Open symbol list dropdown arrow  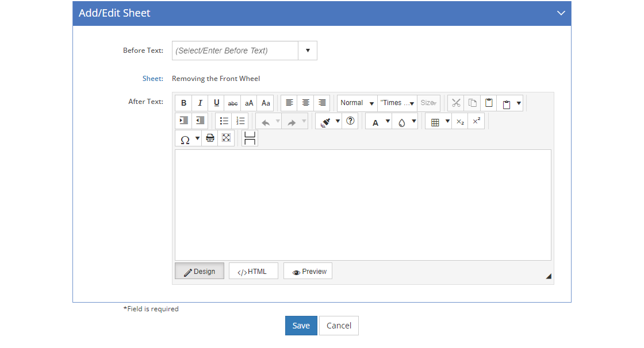point(198,139)
